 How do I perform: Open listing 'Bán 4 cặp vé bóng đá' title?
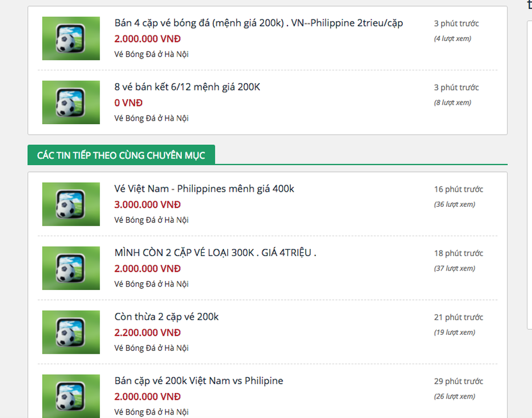259,23
